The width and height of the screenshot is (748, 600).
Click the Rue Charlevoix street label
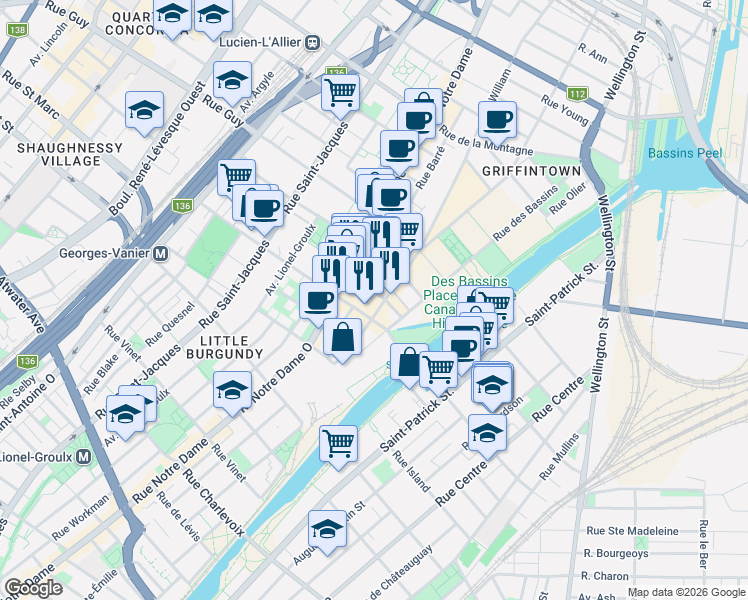pyautogui.click(x=214, y=503)
